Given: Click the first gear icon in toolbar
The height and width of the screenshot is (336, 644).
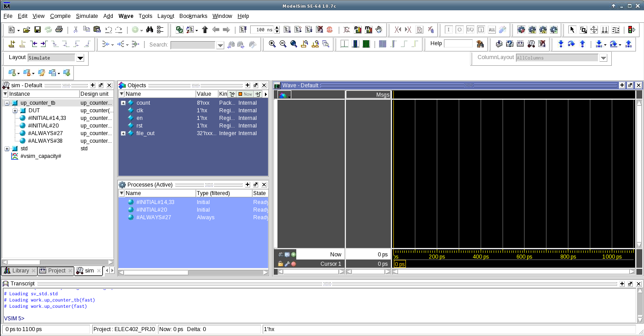Looking at the screenshot, I should (x=521, y=30).
